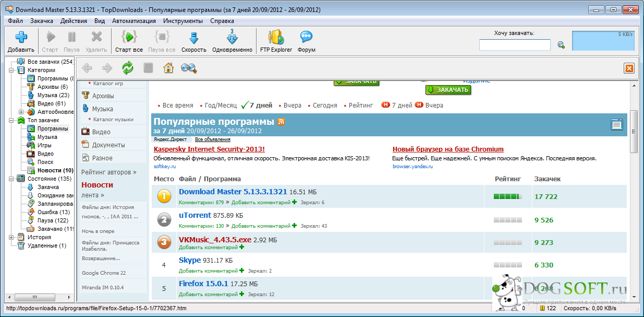Open the Закачка menu
The width and height of the screenshot is (644, 317).
42,21
